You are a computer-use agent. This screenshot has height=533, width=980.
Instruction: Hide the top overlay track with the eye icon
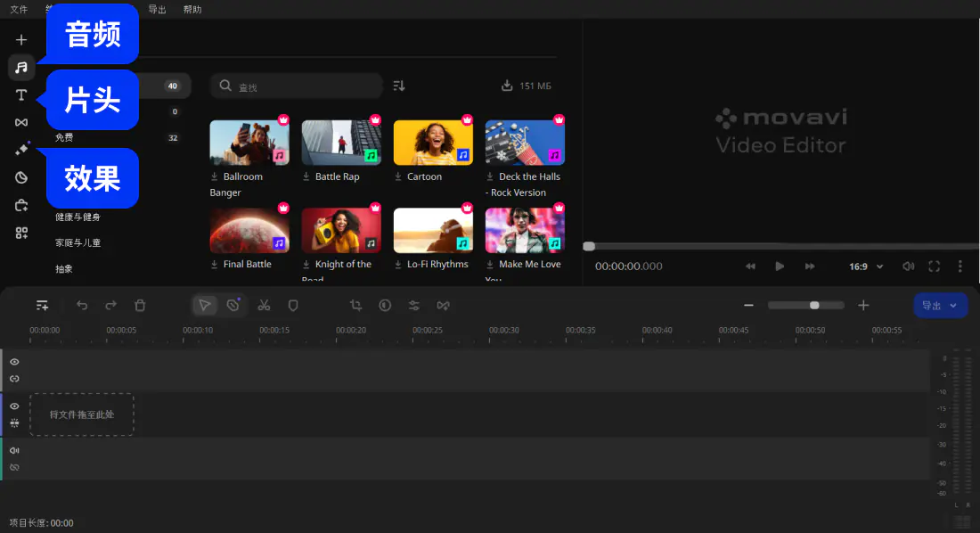14,362
